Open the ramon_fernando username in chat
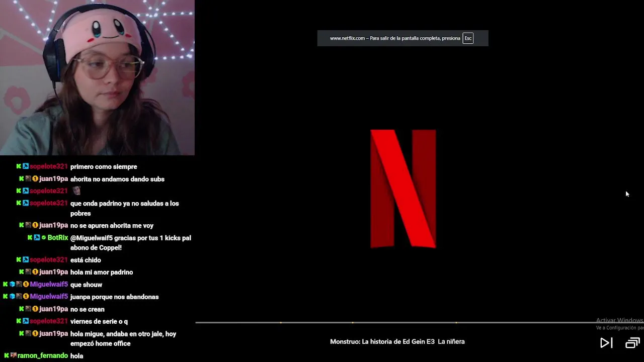The image size is (644, 362). point(43,355)
